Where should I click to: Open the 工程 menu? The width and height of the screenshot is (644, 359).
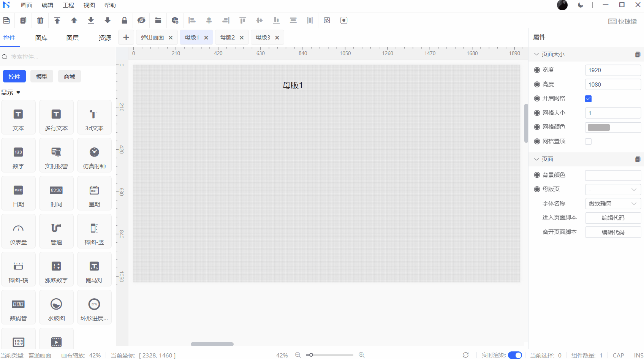tap(68, 5)
